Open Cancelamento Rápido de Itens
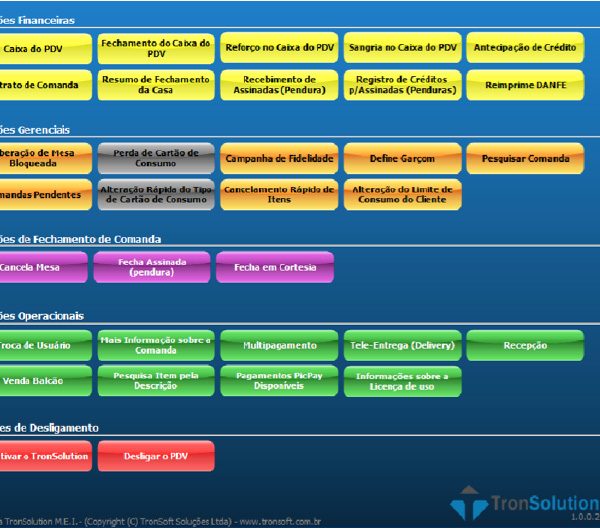Viewport: 600px width, 529px height. pos(278,194)
